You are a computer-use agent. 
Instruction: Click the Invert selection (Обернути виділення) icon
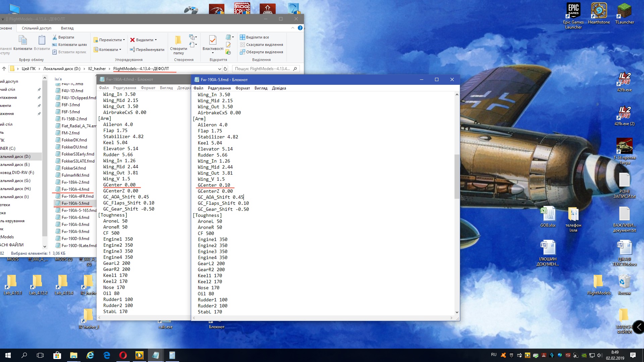[x=243, y=52]
